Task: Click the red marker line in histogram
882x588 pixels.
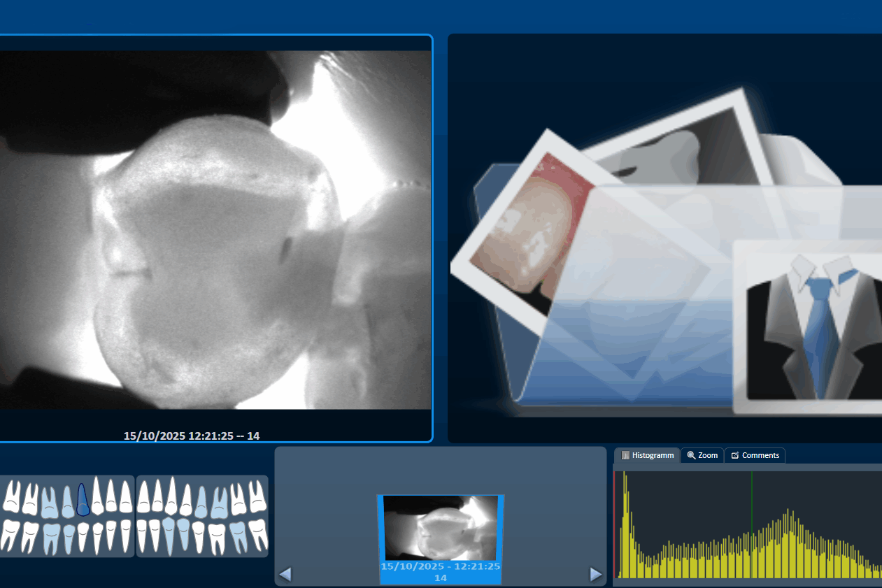Action: 616,524
